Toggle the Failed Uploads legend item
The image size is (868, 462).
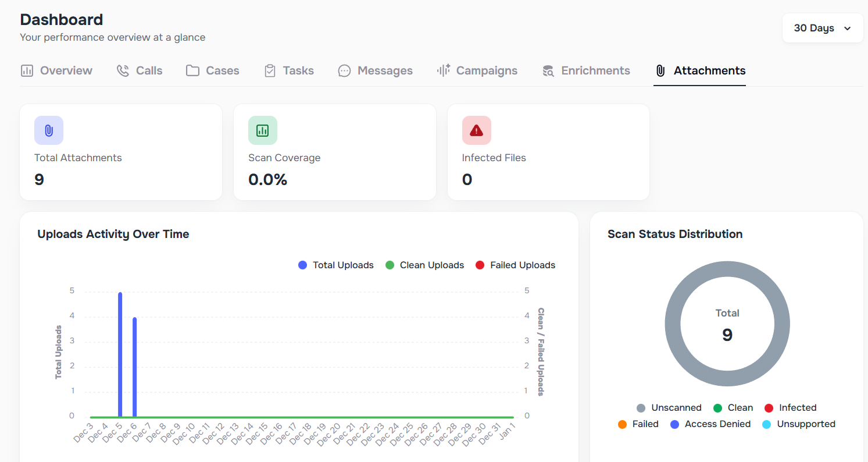pos(515,265)
